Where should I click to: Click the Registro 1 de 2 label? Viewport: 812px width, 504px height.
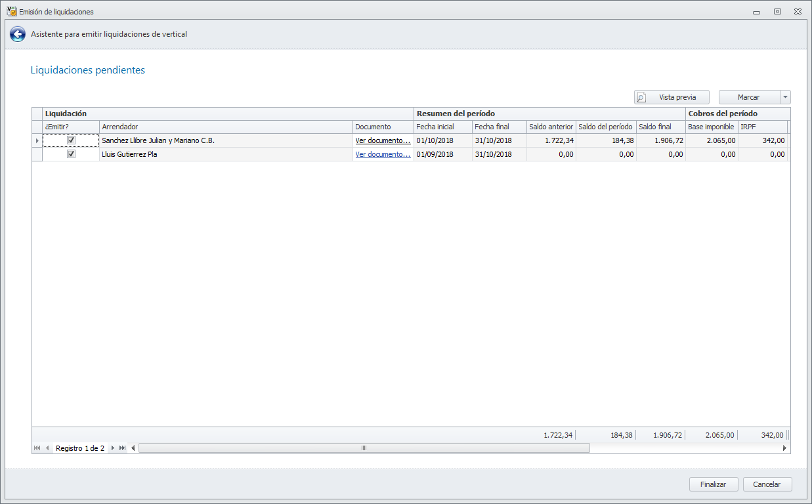point(80,448)
